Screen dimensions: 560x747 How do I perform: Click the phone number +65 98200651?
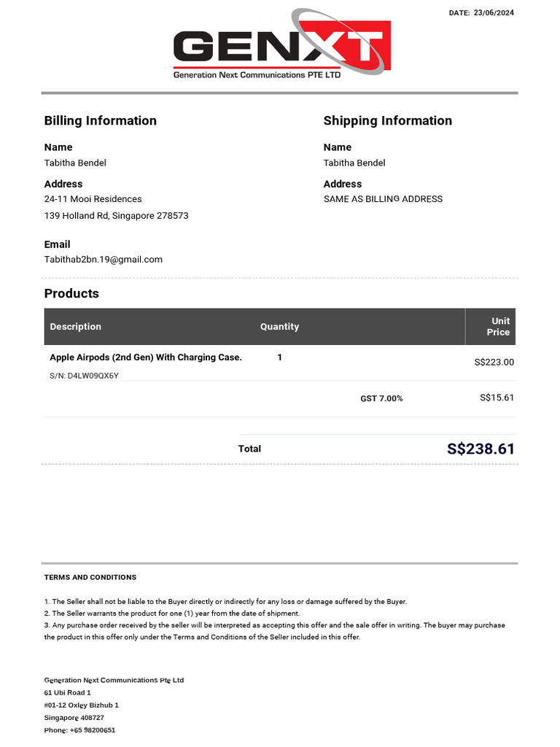pyautogui.click(x=79, y=729)
